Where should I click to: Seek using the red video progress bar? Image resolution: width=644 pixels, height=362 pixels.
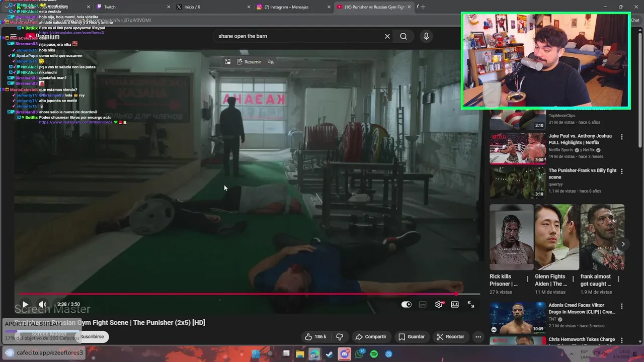(x=250, y=294)
